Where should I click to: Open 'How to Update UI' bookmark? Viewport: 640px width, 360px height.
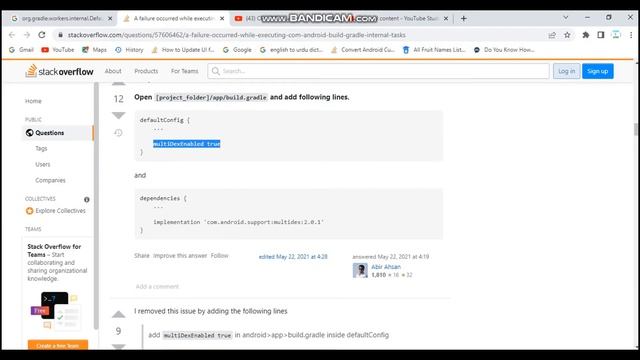point(183,50)
